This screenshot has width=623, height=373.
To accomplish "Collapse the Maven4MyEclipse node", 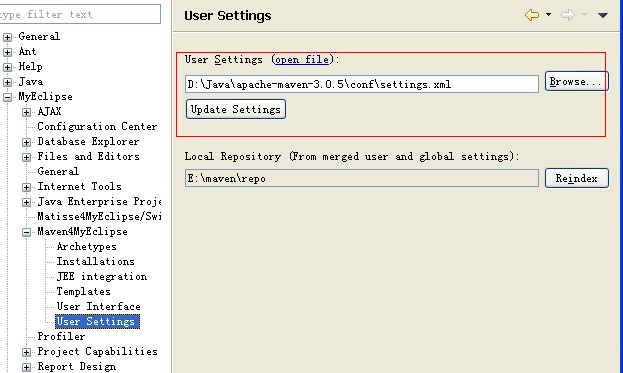I will (26, 232).
